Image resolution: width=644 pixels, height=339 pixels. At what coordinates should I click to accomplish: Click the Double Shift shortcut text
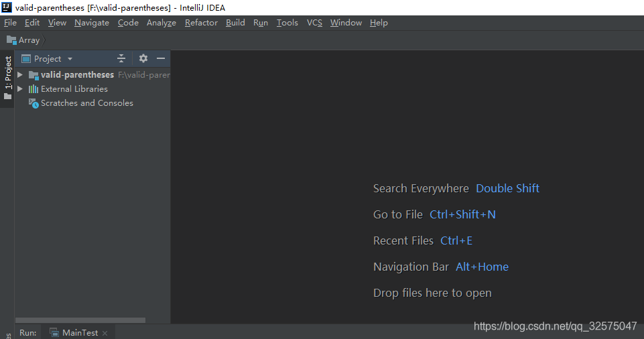pos(508,188)
